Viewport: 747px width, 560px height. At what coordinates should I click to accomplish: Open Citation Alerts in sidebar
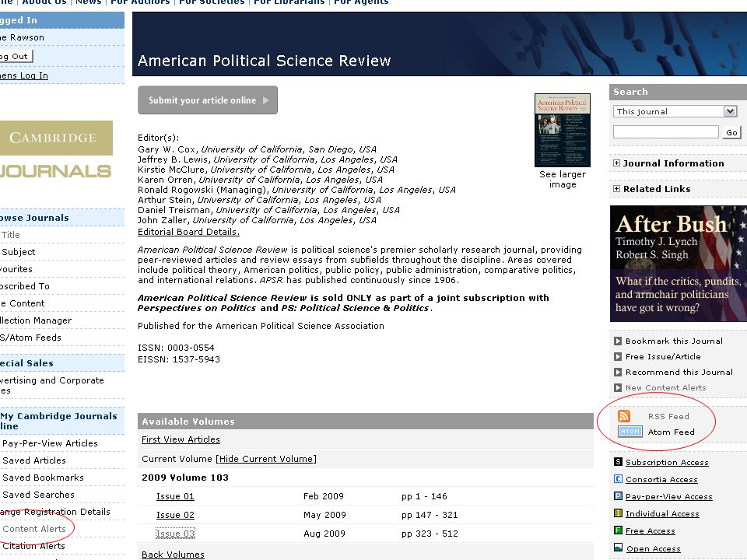point(33,546)
